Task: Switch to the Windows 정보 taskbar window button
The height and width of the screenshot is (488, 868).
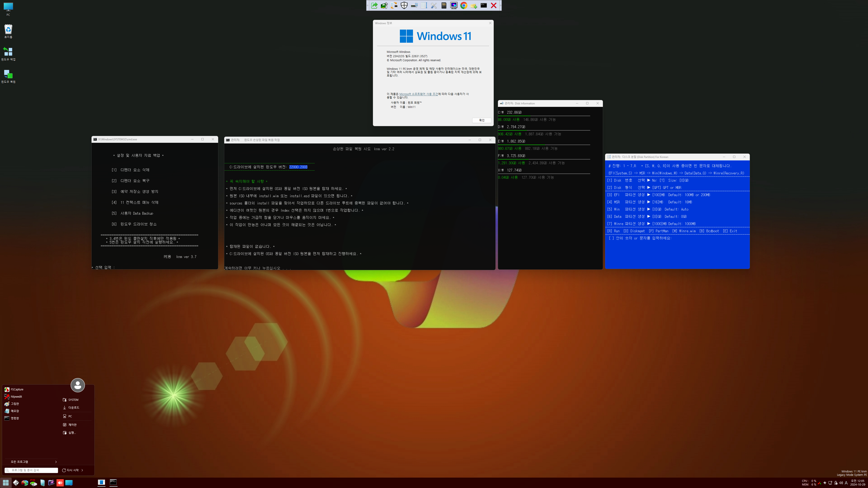Action: [x=101, y=483]
